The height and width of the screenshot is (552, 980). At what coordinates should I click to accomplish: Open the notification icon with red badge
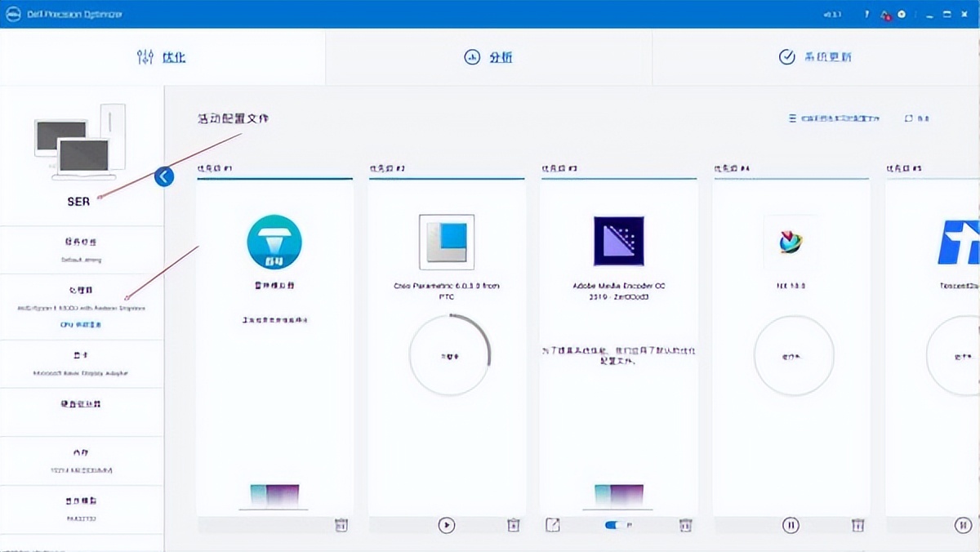point(886,15)
